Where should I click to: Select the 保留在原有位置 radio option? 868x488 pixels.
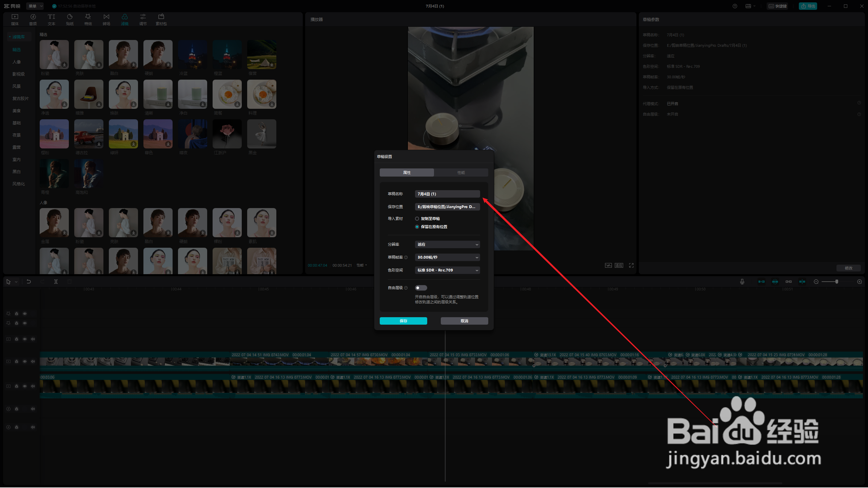pyautogui.click(x=417, y=227)
